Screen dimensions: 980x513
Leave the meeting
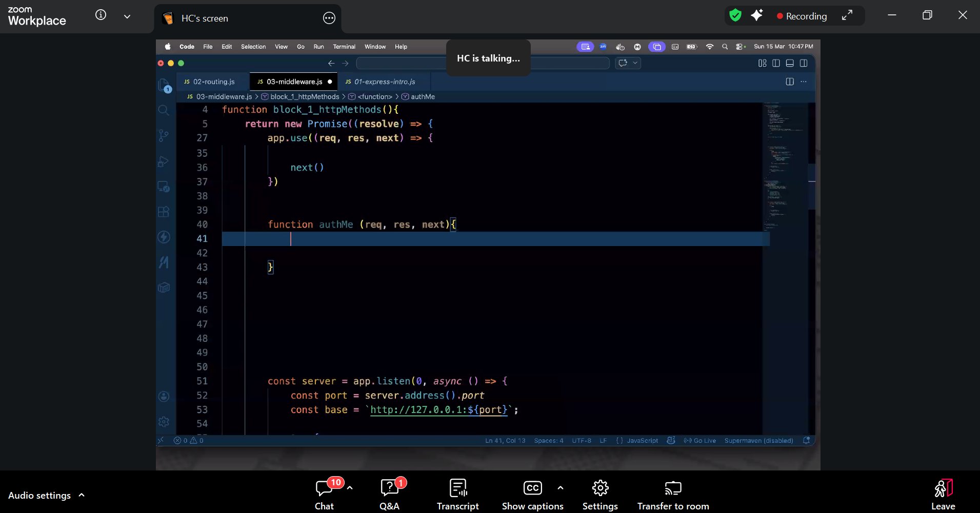point(943,494)
